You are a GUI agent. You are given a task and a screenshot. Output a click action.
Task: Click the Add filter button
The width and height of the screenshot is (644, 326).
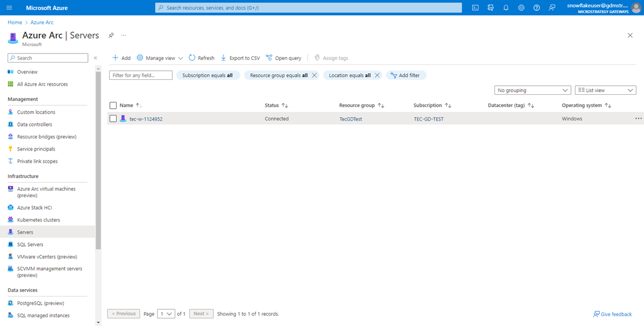pyautogui.click(x=406, y=75)
